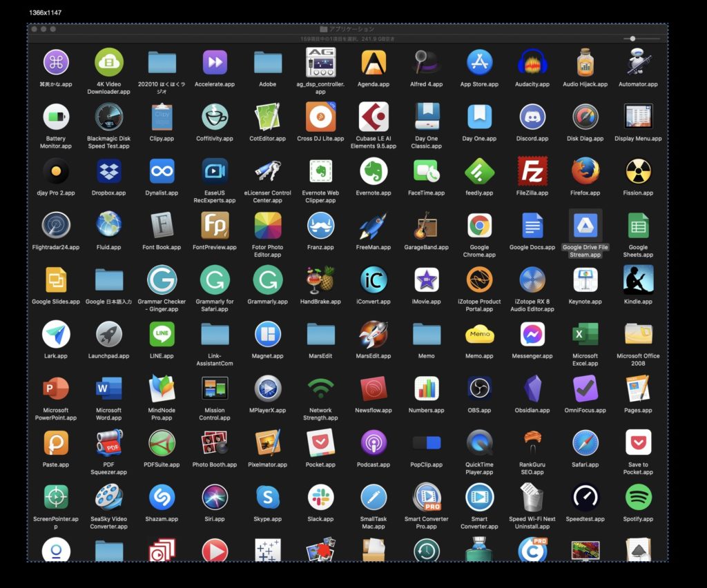Select the 'Pixelmator.app' name label

click(x=267, y=465)
